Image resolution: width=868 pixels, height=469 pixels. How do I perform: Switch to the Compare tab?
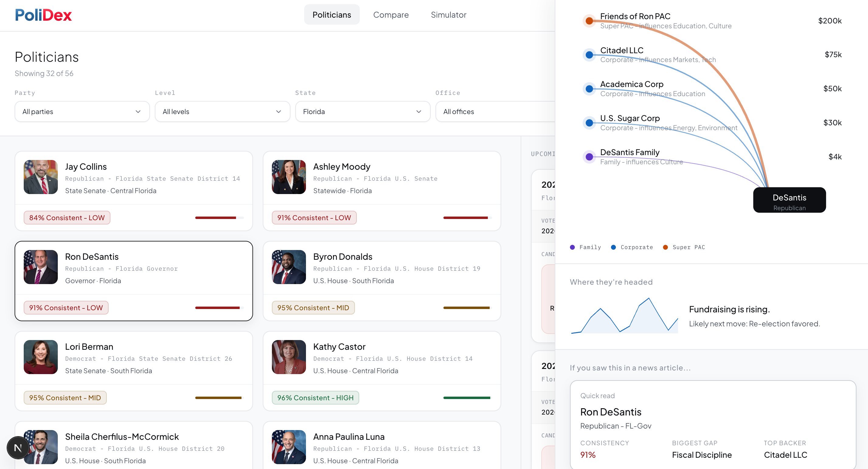point(391,15)
